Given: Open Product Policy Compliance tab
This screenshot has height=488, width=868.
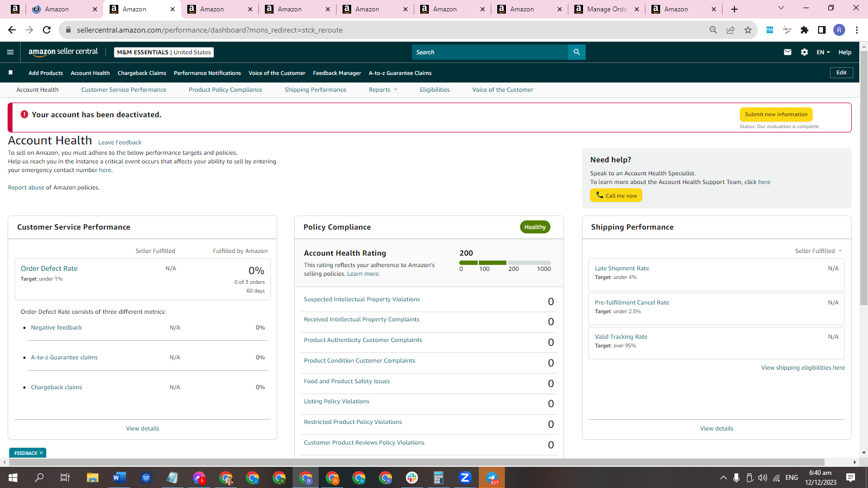Looking at the screenshot, I should click(x=225, y=90).
